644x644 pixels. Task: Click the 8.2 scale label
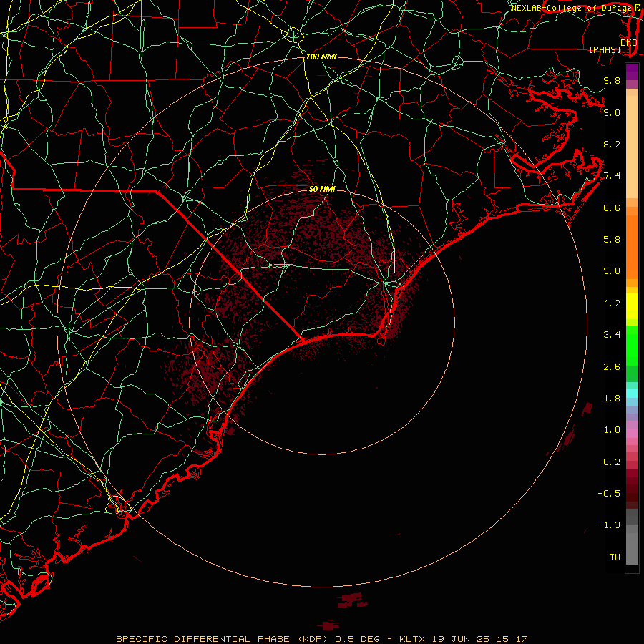tap(612, 144)
